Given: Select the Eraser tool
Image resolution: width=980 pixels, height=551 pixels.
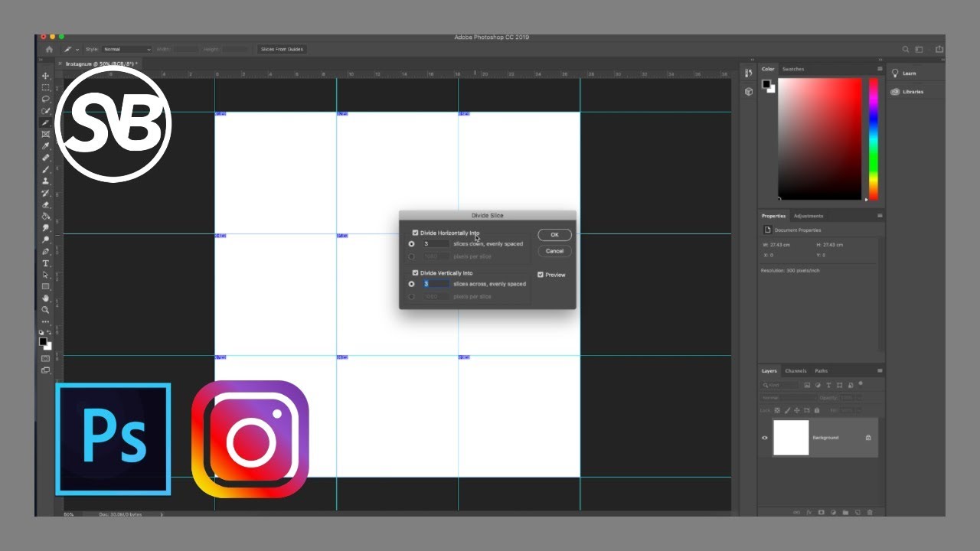Looking at the screenshot, I should pos(46,204).
